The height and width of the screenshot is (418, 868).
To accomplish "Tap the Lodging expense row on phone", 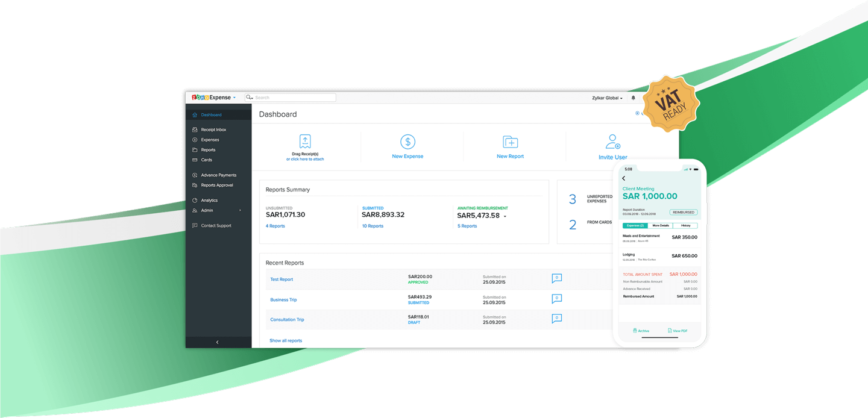I will coord(660,256).
